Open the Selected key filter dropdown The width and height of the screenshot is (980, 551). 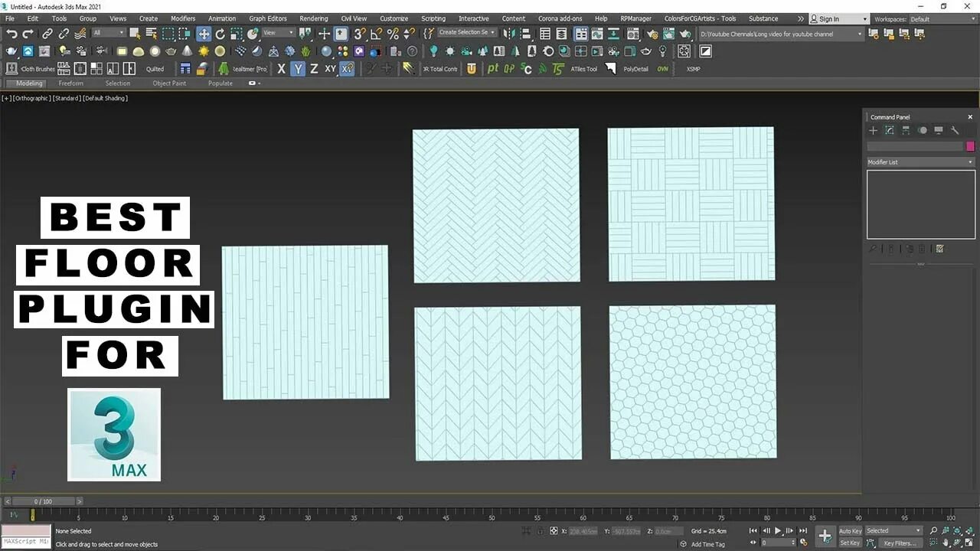coord(893,530)
